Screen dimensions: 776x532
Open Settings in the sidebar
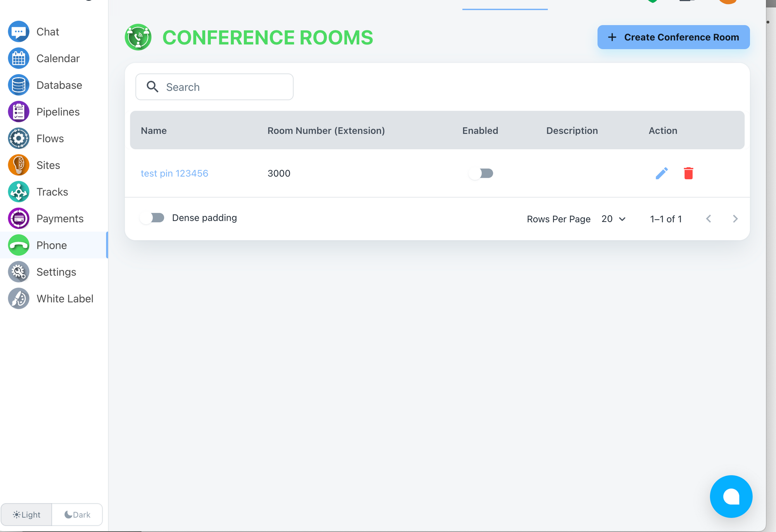56,272
